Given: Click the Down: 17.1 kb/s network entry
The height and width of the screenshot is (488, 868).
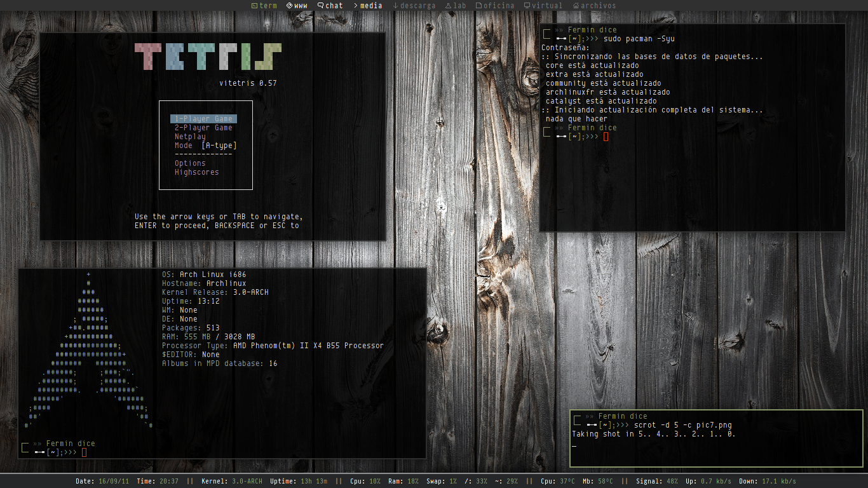Looking at the screenshot, I should (767, 481).
